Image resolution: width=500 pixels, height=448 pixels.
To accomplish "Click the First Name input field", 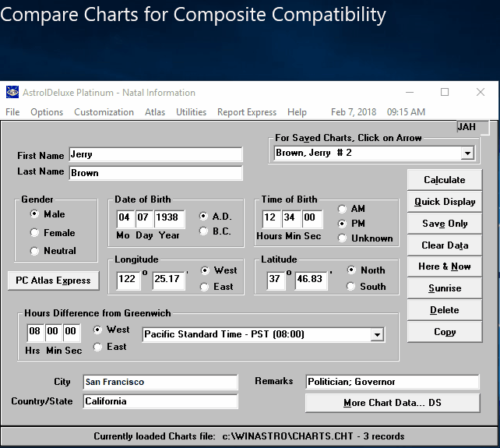I will point(155,155).
